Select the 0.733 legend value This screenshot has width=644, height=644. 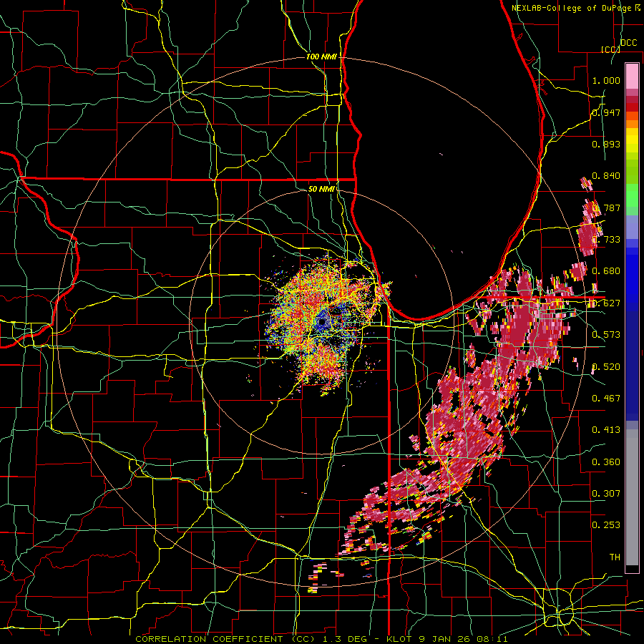(x=608, y=240)
